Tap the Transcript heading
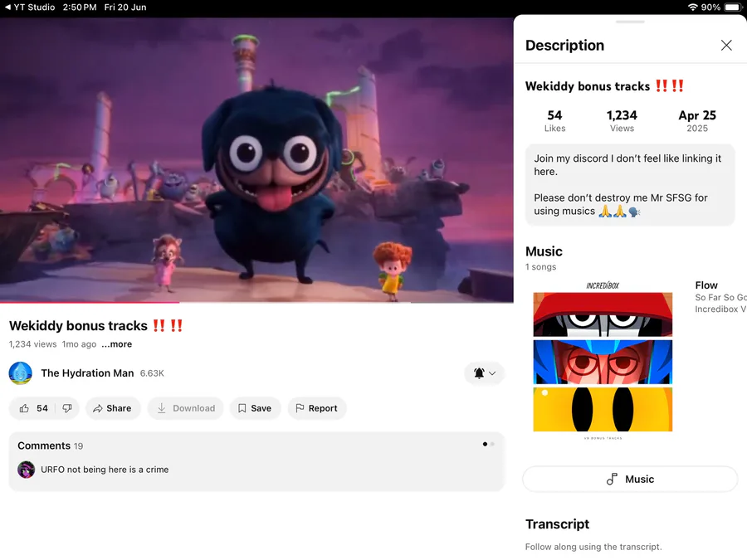This screenshot has width=747, height=560. (x=557, y=523)
